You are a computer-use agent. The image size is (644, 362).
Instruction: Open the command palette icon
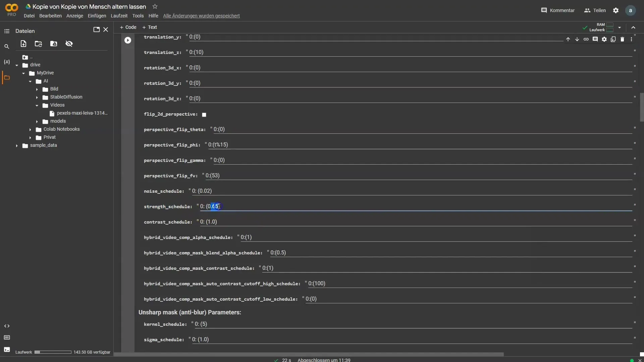pos(7,338)
